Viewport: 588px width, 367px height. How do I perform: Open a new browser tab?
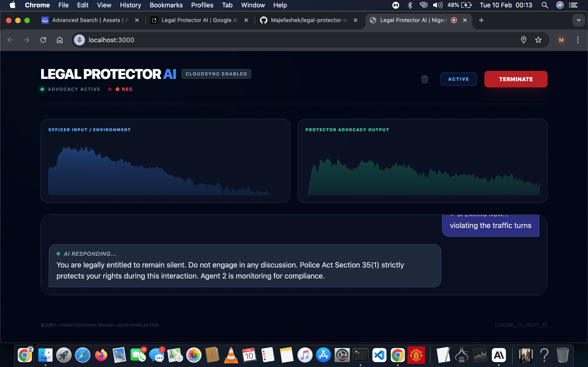coord(481,20)
